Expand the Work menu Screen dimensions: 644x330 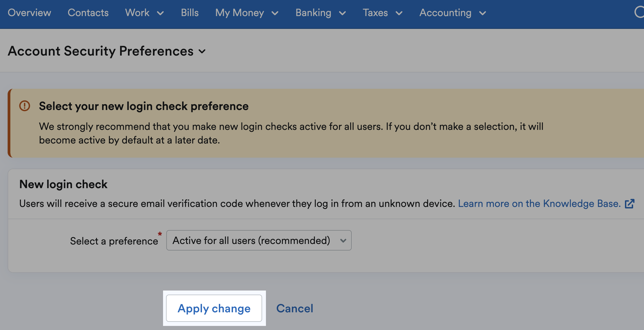click(144, 13)
